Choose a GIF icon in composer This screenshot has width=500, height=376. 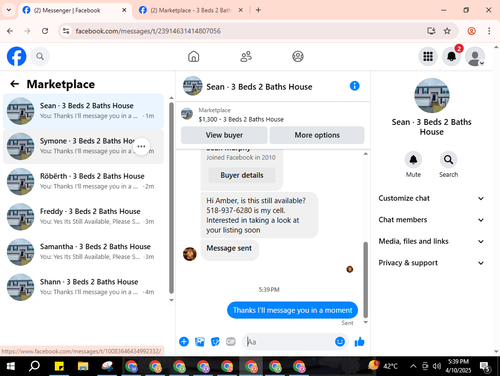231,342
